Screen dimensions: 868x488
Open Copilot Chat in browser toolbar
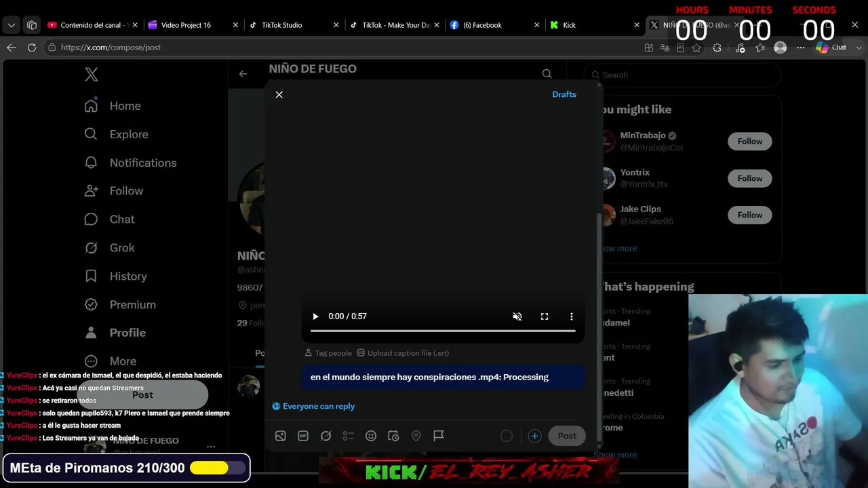[831, 47]
